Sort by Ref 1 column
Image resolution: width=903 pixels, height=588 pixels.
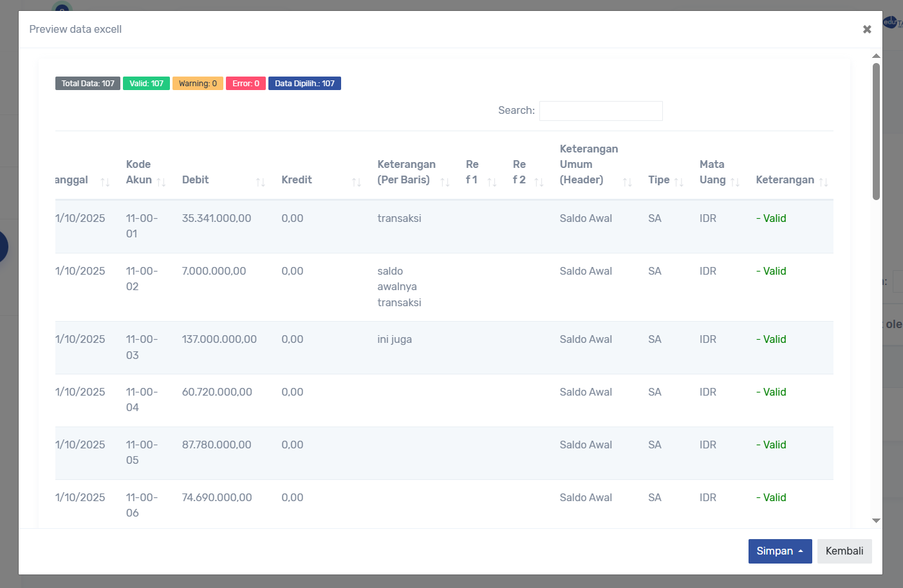[481, 172]
